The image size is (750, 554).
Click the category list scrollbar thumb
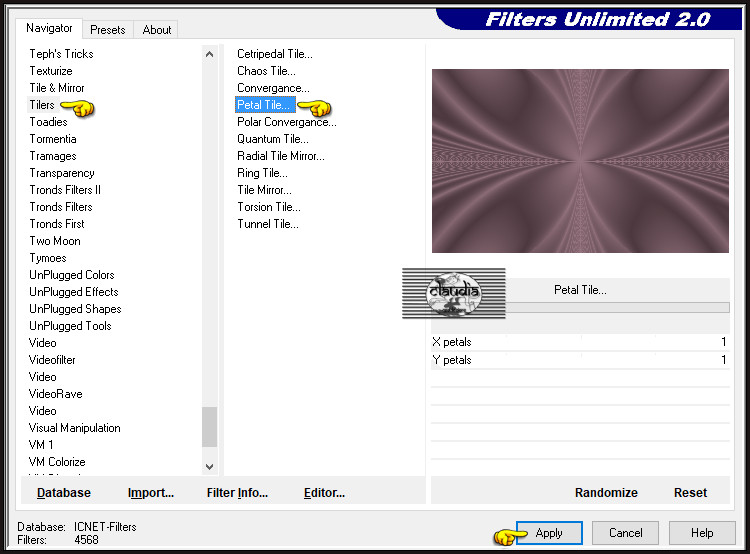point(210,427)
